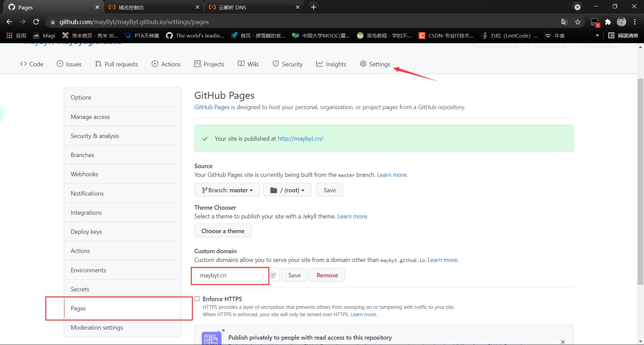644x345 pixels.
Task: Open the repository Settings tab
Action: coord(375,64)
